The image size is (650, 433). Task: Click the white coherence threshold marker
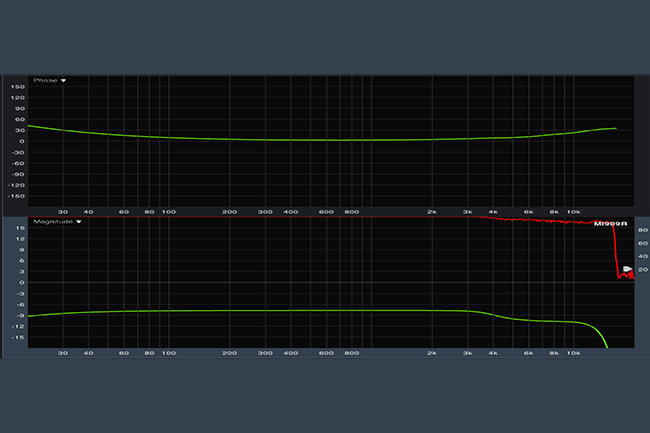click(627, 269)
